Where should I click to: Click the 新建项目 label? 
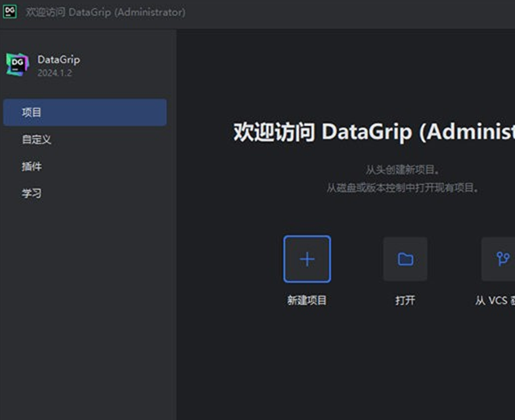point(307,301)
